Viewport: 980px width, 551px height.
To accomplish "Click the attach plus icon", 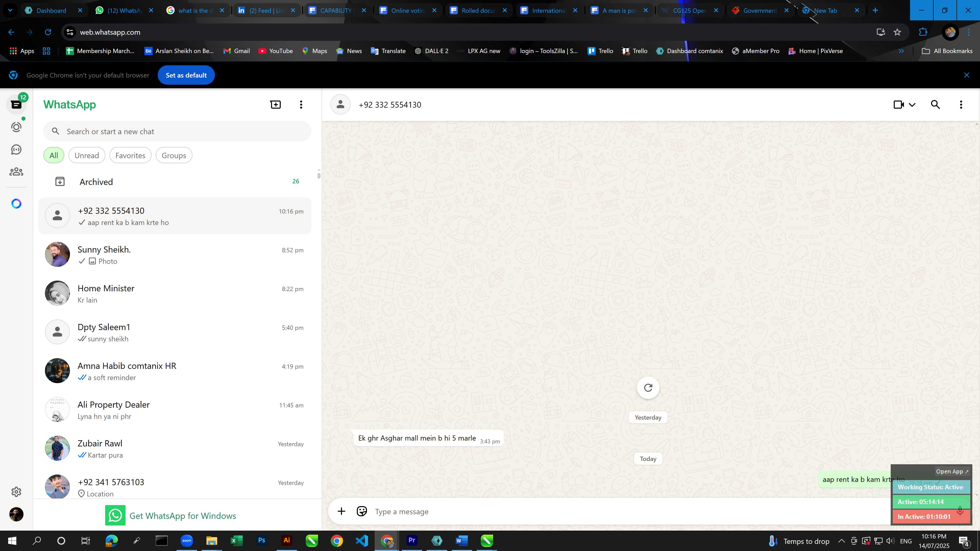I will pos(341,511).
